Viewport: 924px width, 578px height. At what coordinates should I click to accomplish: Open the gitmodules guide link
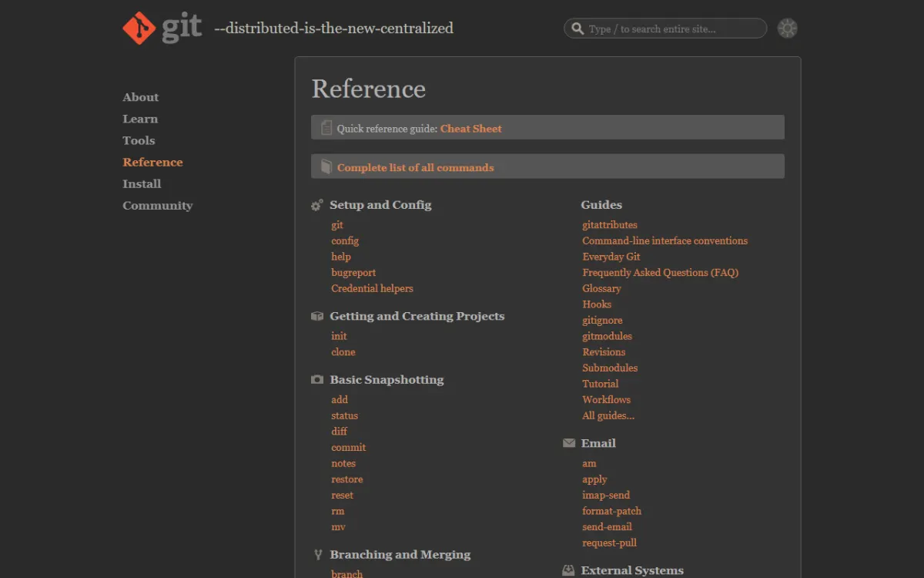(607, 336)
